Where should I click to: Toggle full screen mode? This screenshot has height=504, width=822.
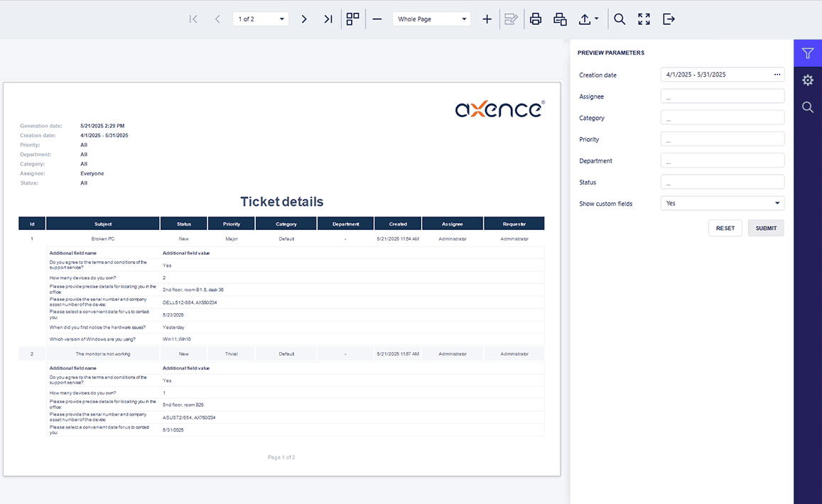click(644, 19)
